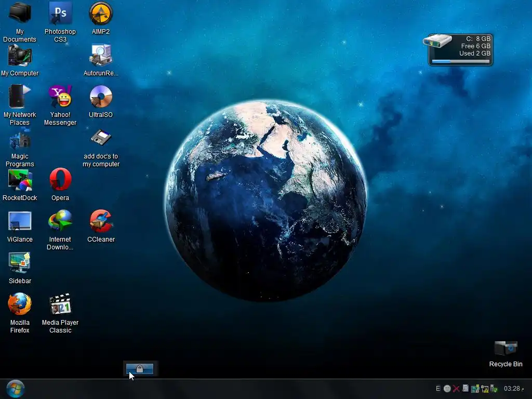Click the 'Used 2 GB' text
The image size is (532, 399).
pyautogui.click(x=475, y=54)
